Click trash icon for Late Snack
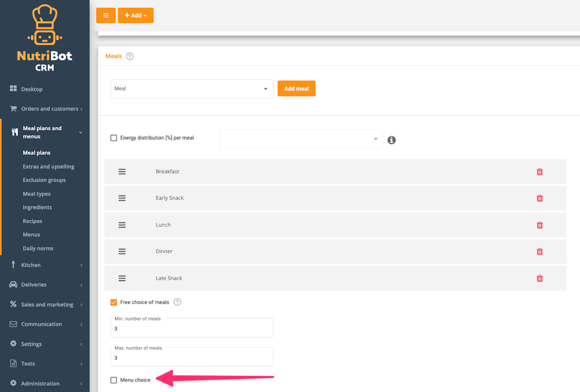This screenshot has width=580, height=392. (x=540, y=278)
